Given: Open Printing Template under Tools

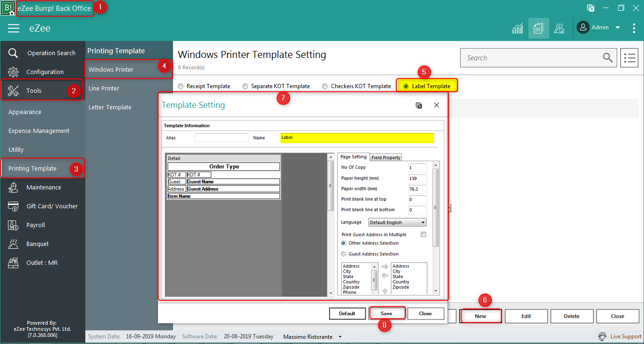Looking at the screenshot, I should [42, 168].
